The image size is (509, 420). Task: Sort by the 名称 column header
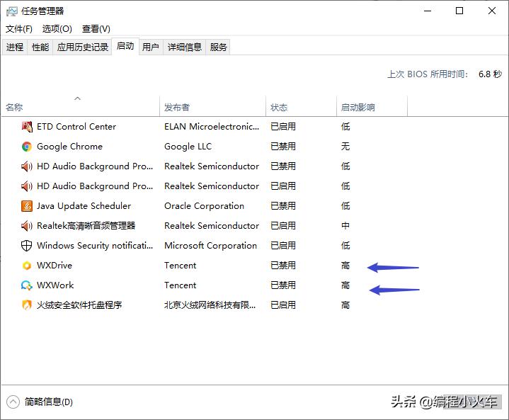80,106
